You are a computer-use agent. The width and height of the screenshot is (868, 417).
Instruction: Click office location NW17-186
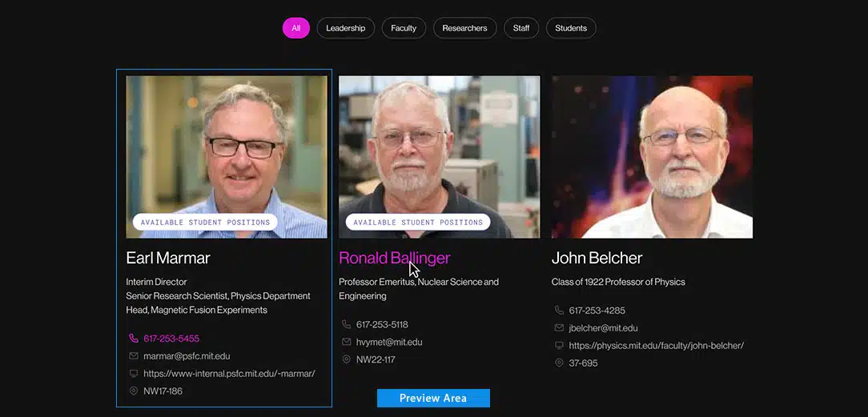[163, 391]
